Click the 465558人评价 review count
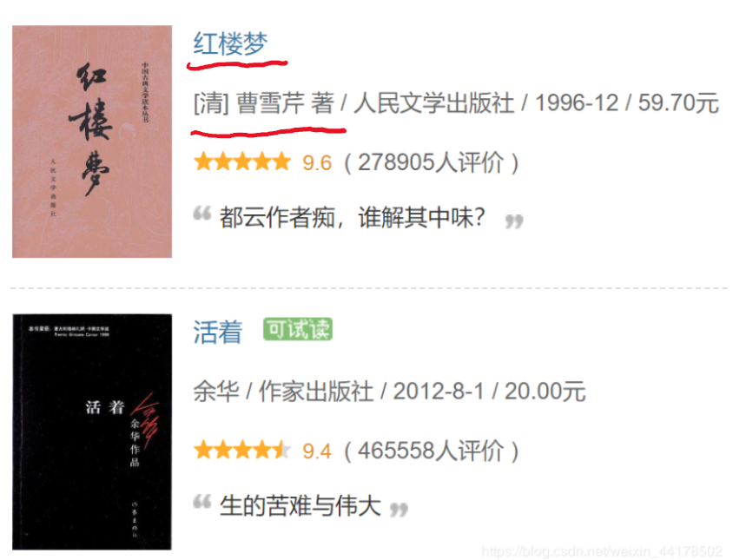Screen dimensions: 733x560 pos(431,451)
